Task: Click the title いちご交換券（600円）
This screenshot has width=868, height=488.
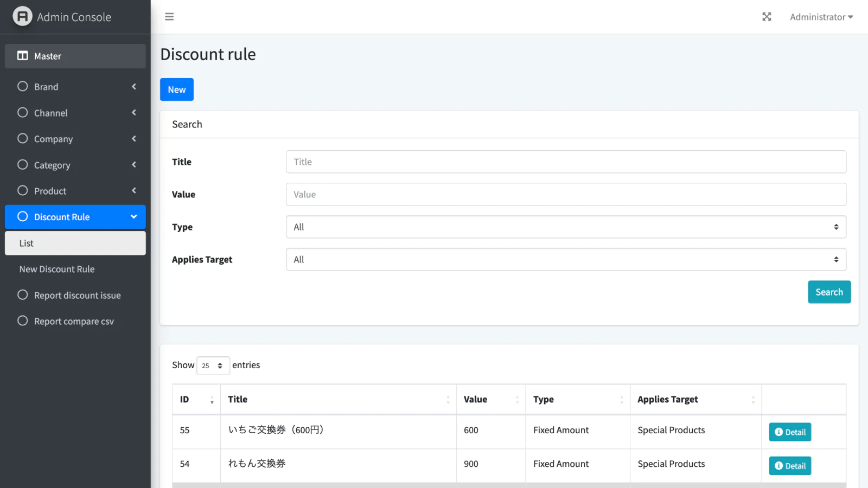Action: (x=276, y=429)
